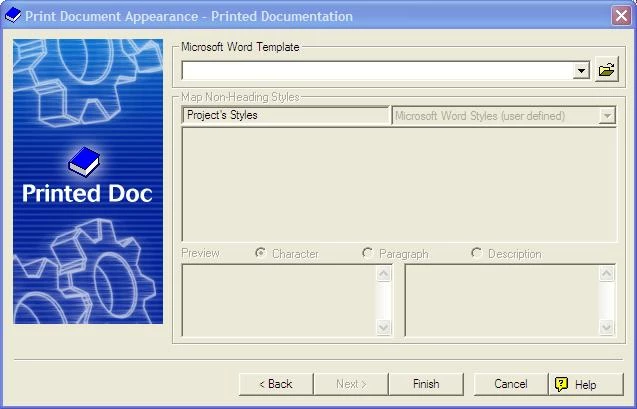The height and width of the screenshot is (409, 637).
Task: Go to the previous step with Back
Action: [x=276, y=384]
